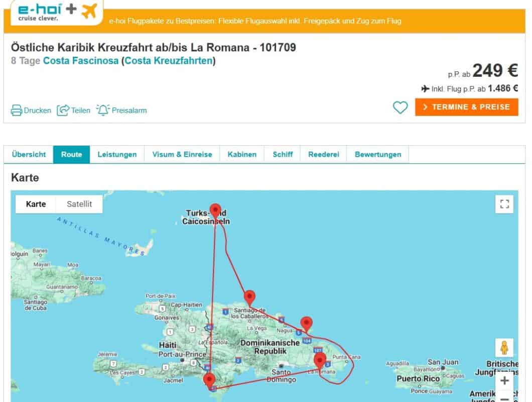The width and height of the screenshot is (532, 402).
Task: Click the Teilen share icon
Action: (x=63, y=111)
